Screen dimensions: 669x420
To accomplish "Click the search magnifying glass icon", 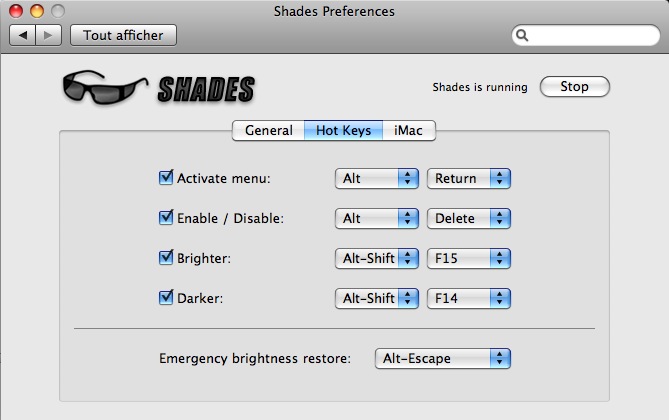I will point(523,36).
